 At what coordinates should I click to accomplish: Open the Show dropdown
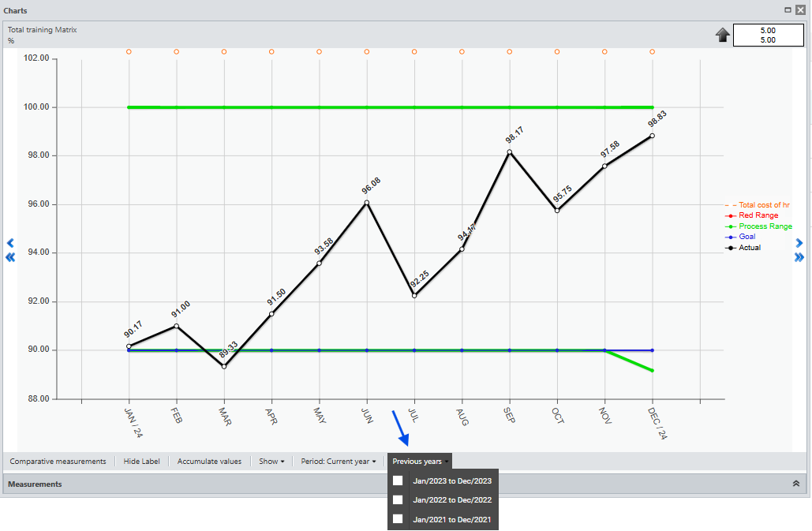(271, 462)
